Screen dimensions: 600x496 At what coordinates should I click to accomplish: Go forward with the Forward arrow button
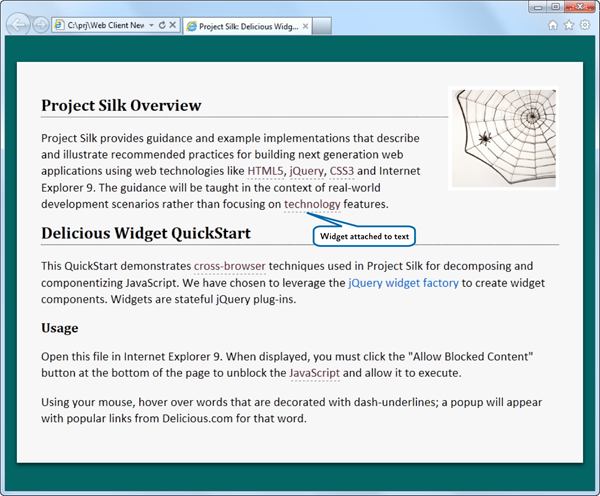click(x=40, y=25)
